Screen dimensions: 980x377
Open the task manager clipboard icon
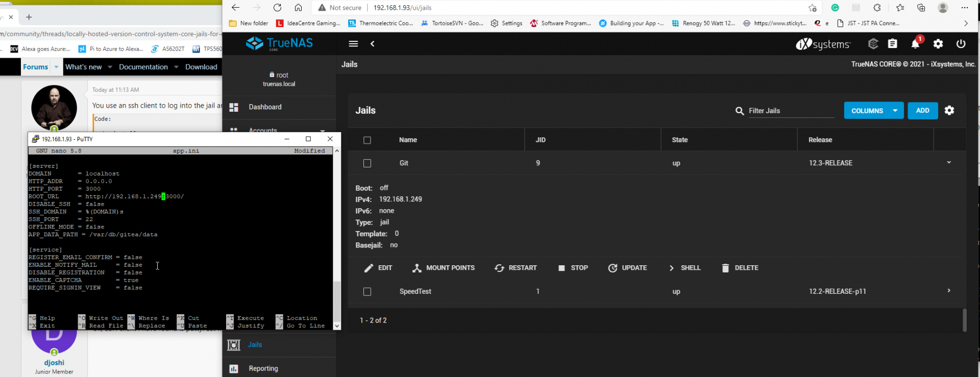point(892,44)
